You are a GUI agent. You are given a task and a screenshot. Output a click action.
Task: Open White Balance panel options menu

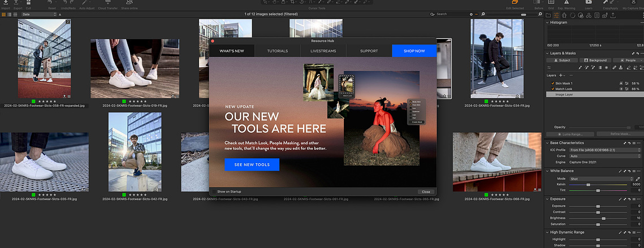pyautogui.click(x=639, y=171)
